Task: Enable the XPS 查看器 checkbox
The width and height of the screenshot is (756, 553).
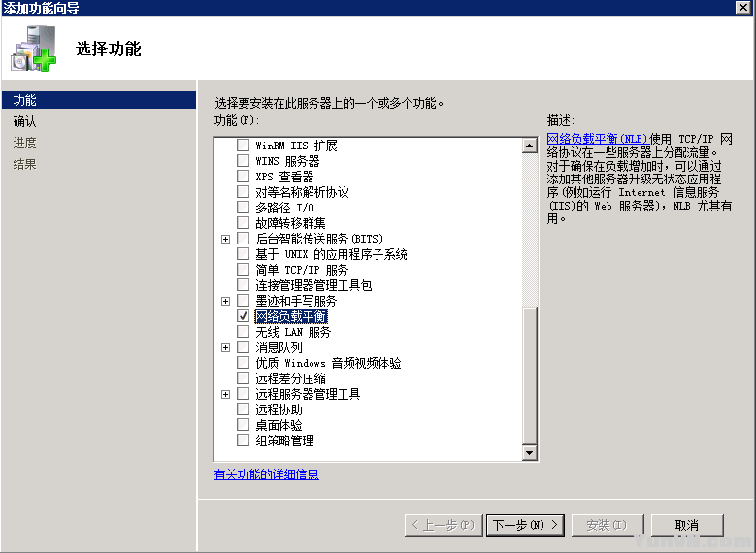Action: click(243, 176)
